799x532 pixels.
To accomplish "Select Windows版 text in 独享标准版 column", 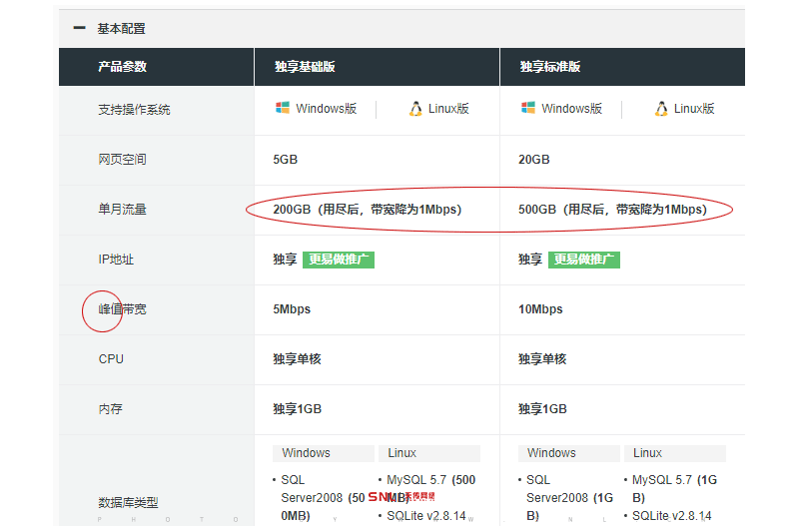I will click(x=571, y=109).
